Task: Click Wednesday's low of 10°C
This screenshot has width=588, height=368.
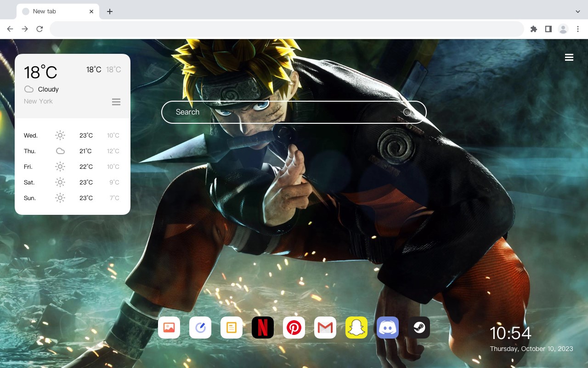Action: (x=113, y=135)
